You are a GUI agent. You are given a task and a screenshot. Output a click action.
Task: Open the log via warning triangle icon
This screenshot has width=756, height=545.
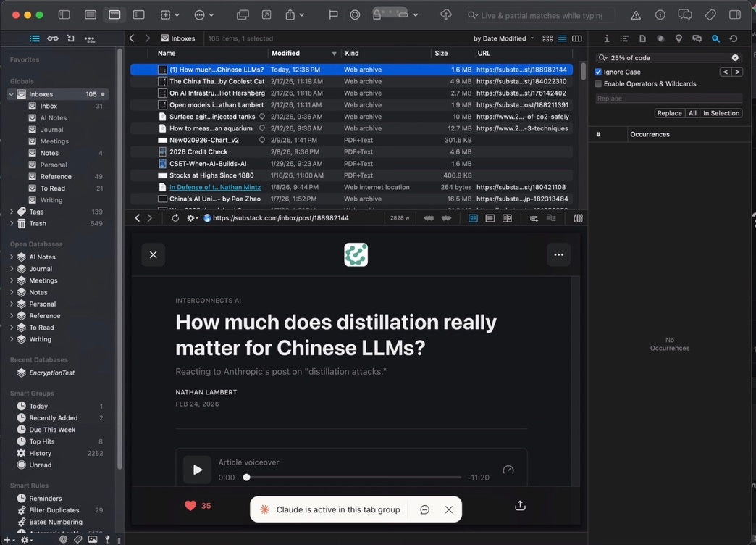coord(636,15)
